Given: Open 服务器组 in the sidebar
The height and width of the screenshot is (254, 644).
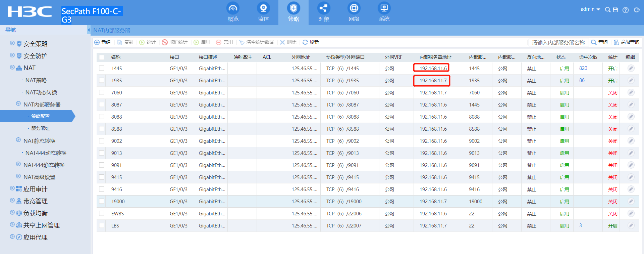Looking at the screenshot, I should click(x=40, y=128).
